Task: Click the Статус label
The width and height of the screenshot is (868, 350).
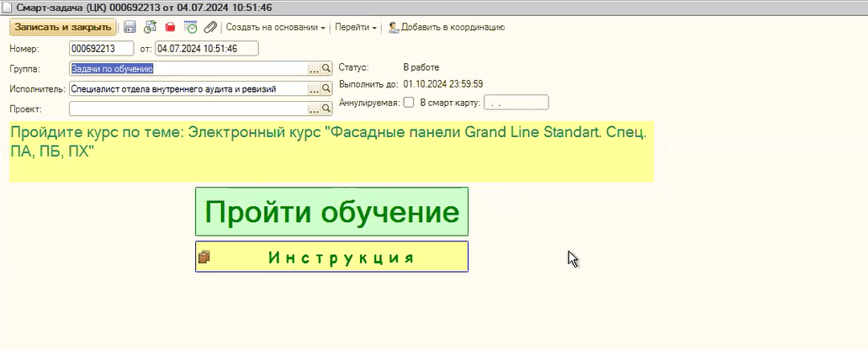Action: 353,67
